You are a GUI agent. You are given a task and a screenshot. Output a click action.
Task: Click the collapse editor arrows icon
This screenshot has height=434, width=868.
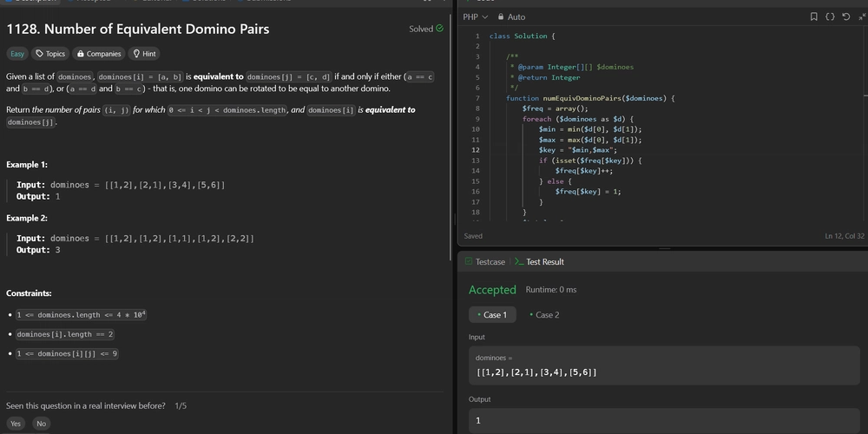pyautogui.click(x=862, y=16)
